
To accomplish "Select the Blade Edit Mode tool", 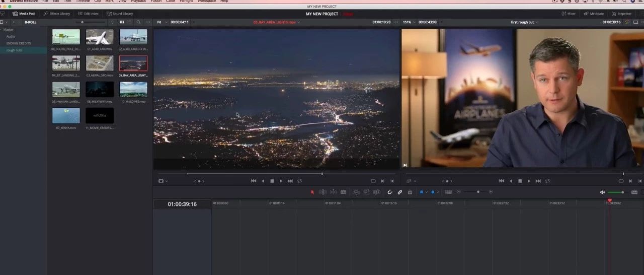I will [344, 192].
